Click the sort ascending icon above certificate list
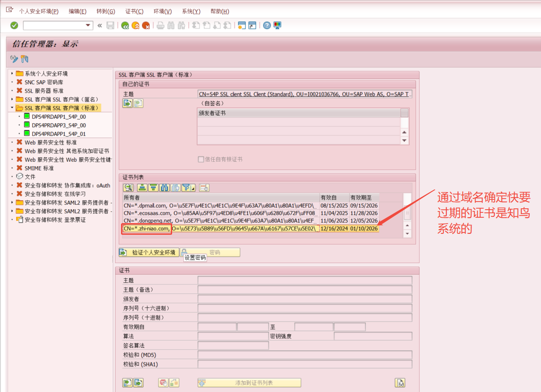541x392 pixels. 142,187
